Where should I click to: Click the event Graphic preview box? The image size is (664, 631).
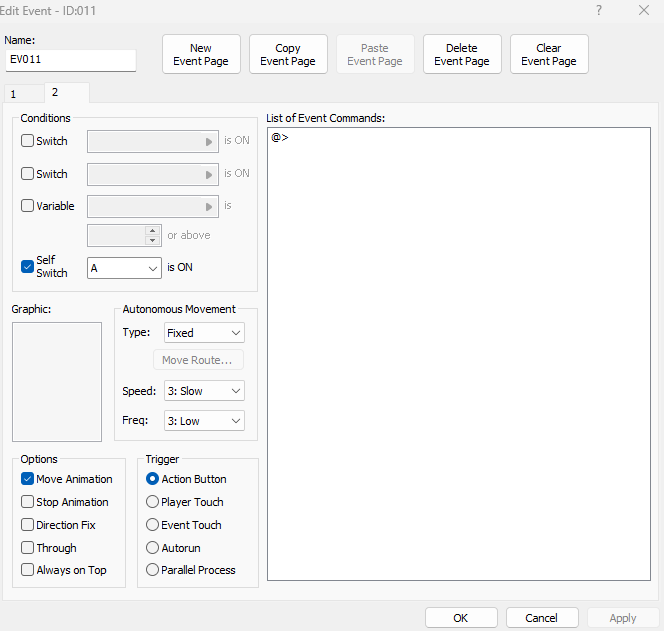point(57,382)
